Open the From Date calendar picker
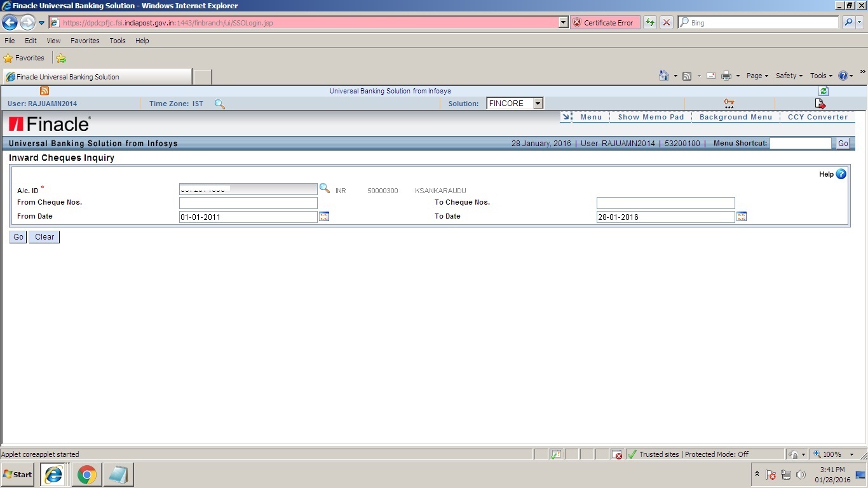The width and height of the screenshot is (868, 488). point(324,216)
